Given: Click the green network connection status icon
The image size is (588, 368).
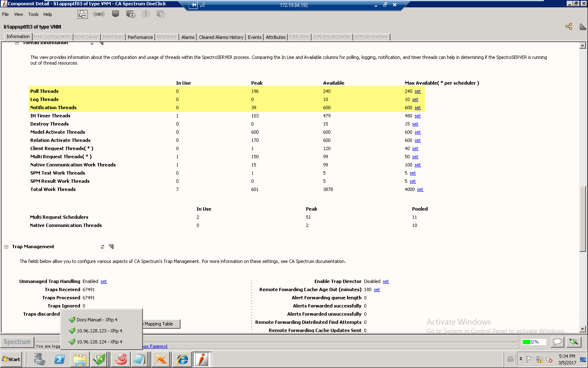Looking at the screenshot, I should click(x=574, y=341).
